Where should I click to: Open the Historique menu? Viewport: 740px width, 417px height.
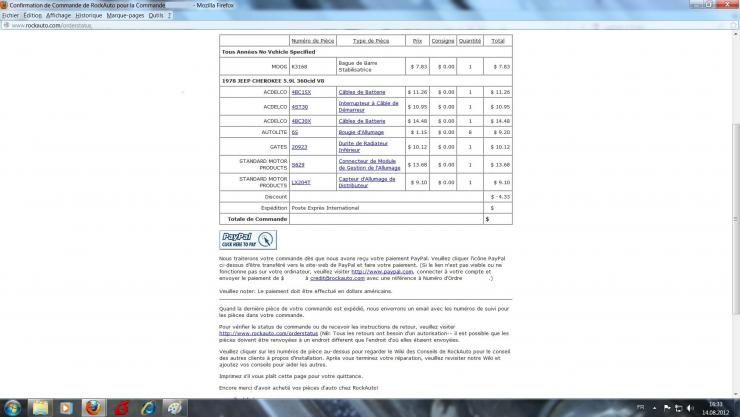click(89, 16)
